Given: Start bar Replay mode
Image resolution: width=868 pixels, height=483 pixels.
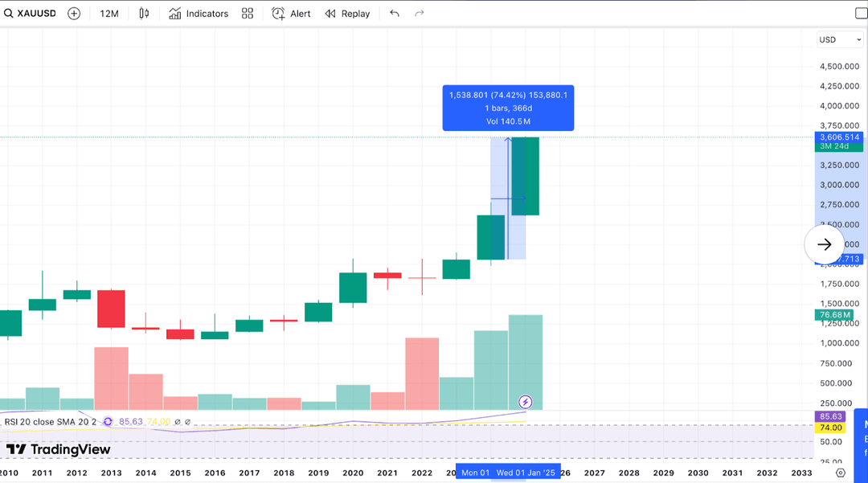Looking at the screenshot, I should pos(347,14).
